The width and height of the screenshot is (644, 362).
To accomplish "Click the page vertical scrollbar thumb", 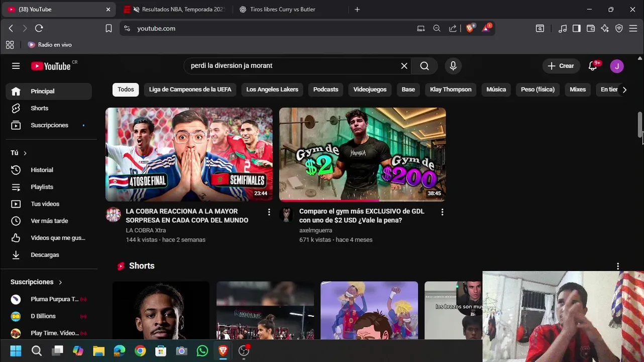I will (x=640, y=124).
